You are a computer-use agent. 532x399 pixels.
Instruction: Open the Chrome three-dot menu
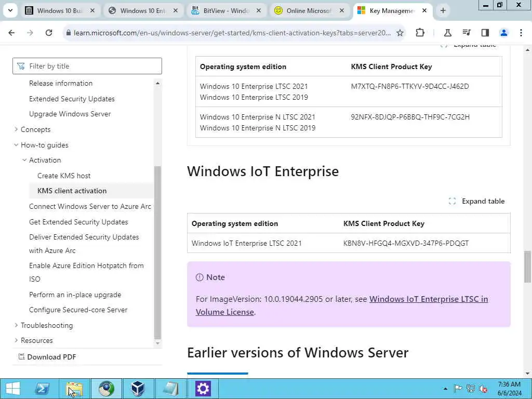click(x=521, y=33)
